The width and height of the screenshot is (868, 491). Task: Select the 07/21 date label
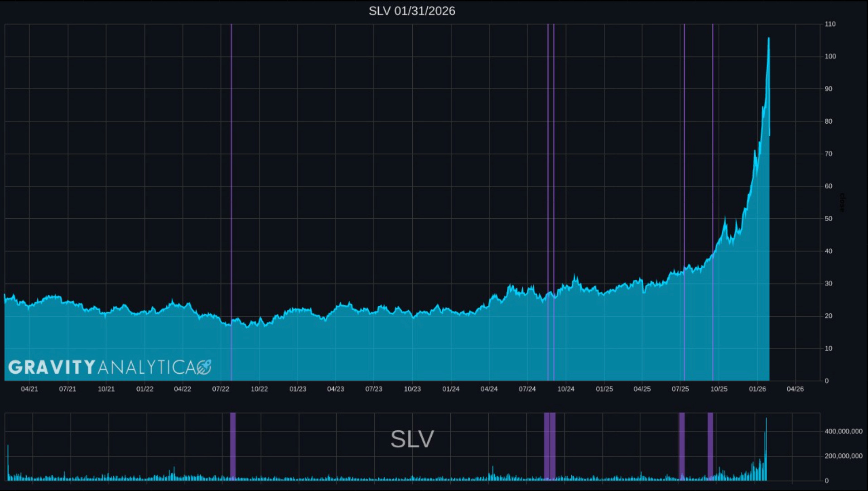point(68,389)
